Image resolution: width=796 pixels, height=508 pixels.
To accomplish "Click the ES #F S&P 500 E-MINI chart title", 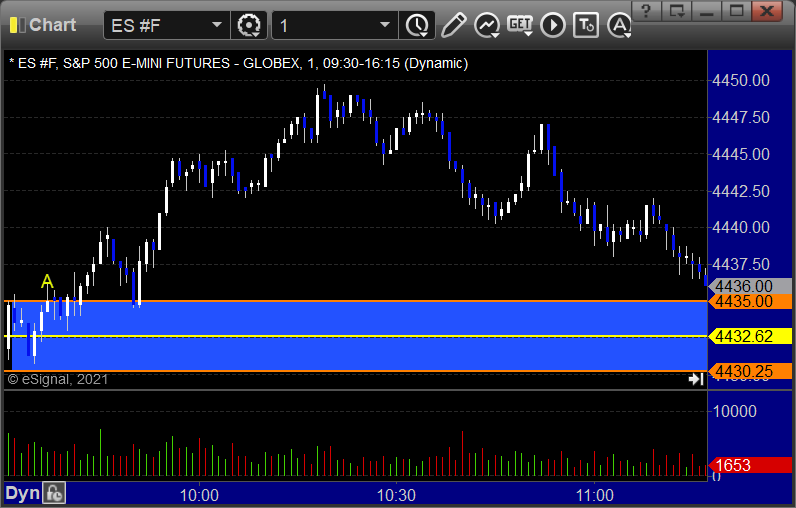I will click(x=238, y=63).
